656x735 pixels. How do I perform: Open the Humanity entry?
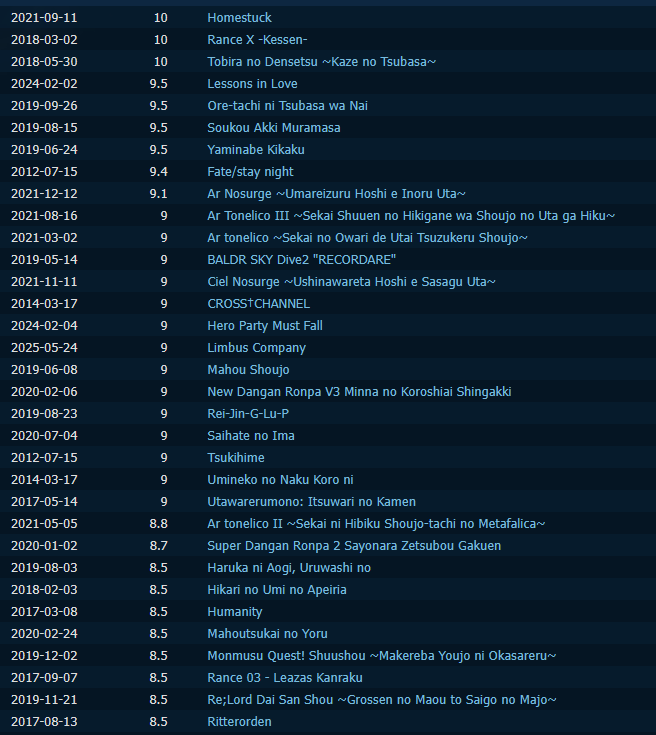pyautogui.click(x=234, y=613)
